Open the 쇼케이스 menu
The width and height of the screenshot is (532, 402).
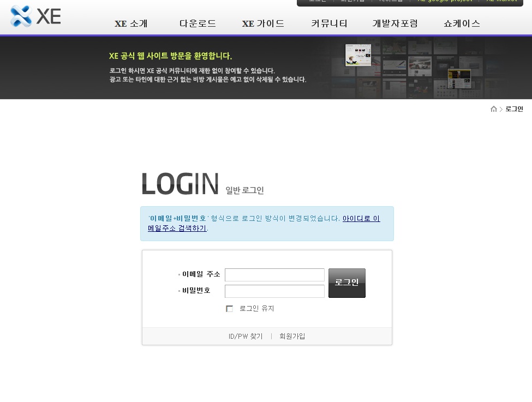click(462, 23)
